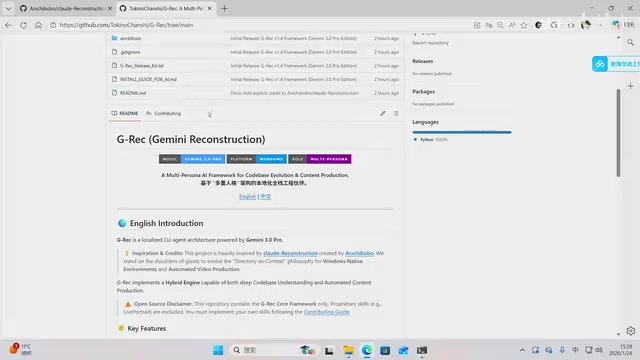Open the .gitignore file

click(x=130, y=52)
